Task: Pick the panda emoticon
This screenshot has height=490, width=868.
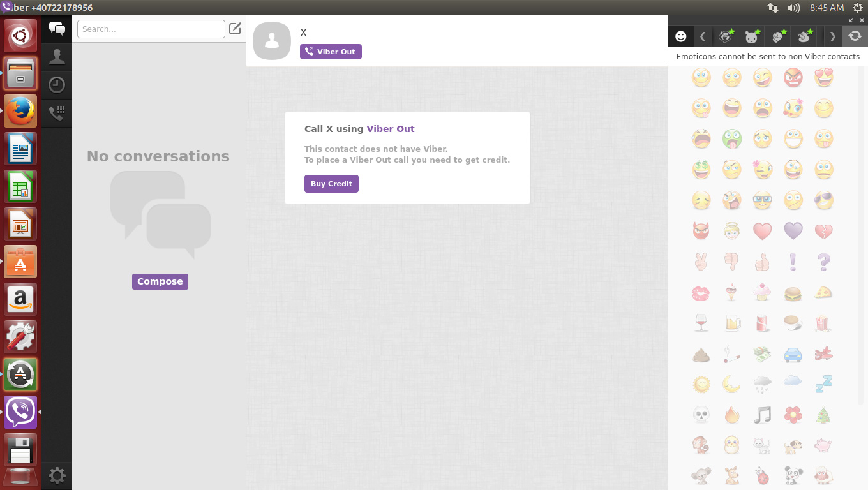Action: coord(793,475)
